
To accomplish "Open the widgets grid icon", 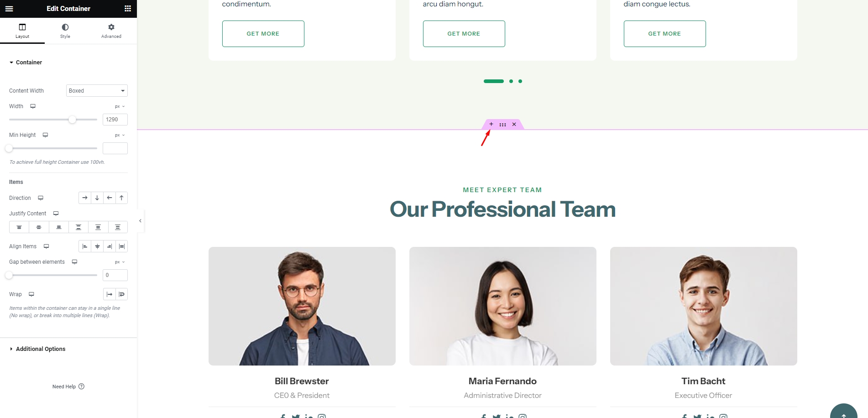I will (128, 9).
